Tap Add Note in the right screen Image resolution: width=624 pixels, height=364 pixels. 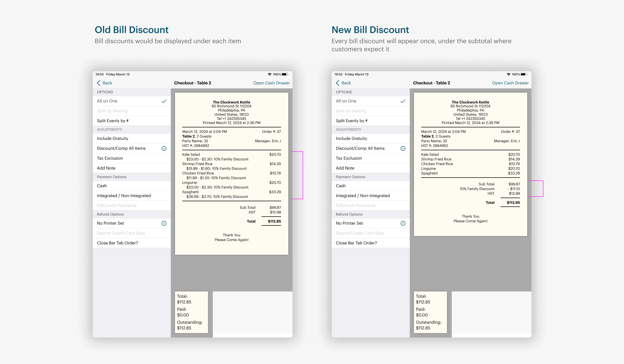345,168
